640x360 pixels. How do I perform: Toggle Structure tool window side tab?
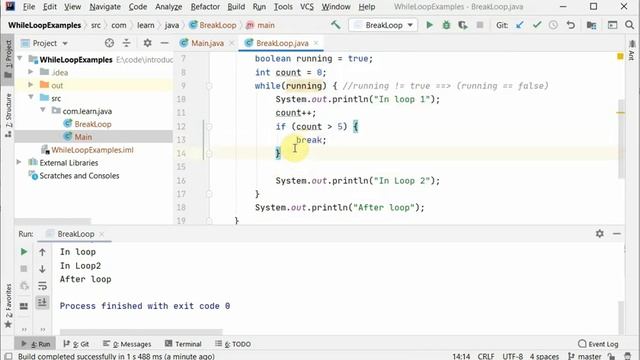click(x=8, y=115)
